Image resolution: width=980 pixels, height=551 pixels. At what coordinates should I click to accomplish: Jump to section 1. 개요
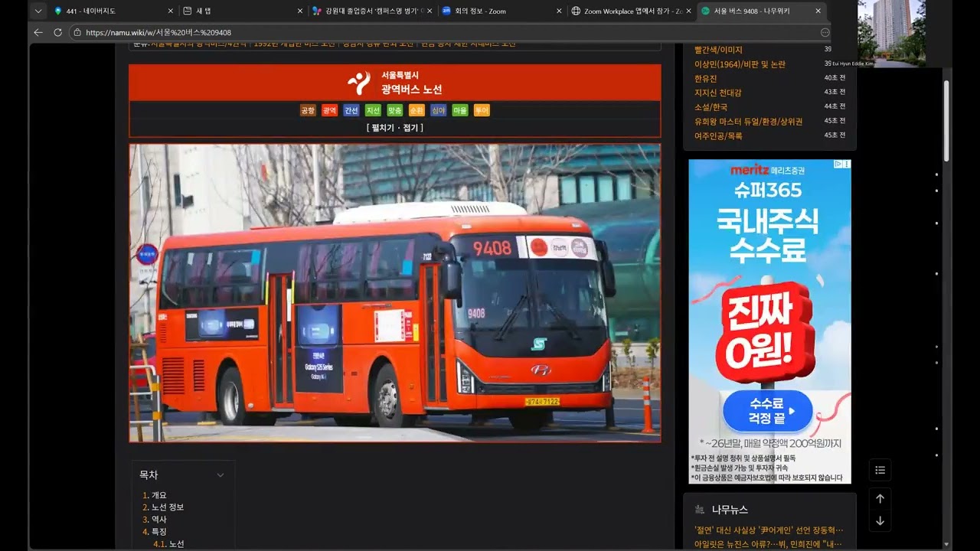pos(154,495)
